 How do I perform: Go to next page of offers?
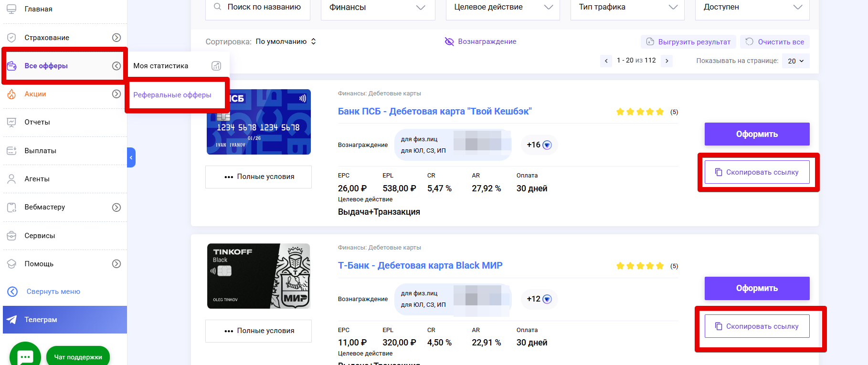point(667,61)
